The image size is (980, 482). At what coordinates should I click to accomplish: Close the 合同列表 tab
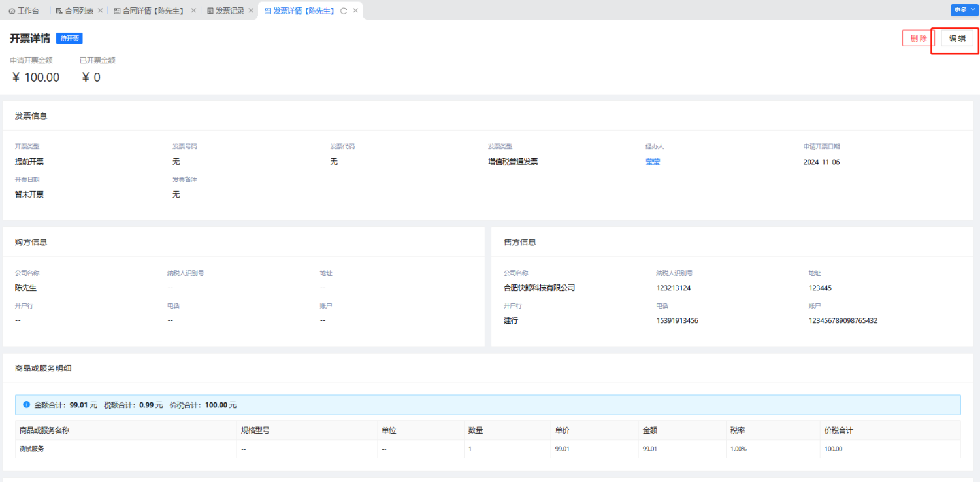100,11
